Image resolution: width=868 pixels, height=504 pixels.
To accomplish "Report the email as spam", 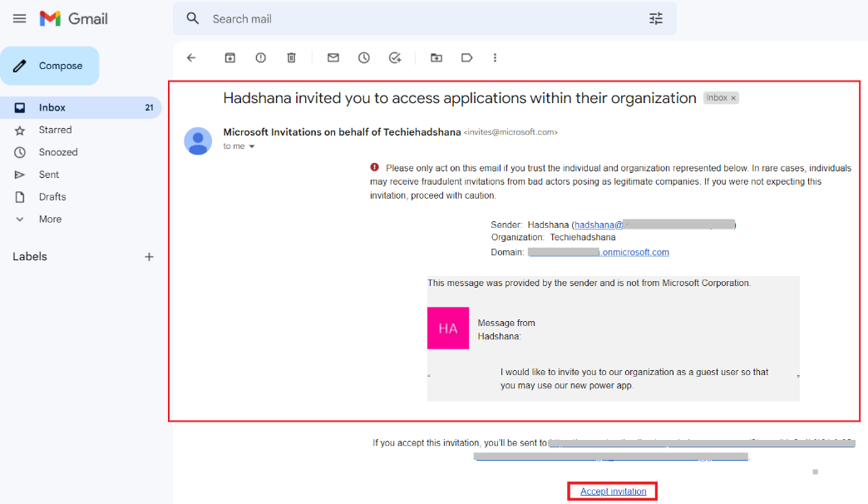I will coord(260,57).
